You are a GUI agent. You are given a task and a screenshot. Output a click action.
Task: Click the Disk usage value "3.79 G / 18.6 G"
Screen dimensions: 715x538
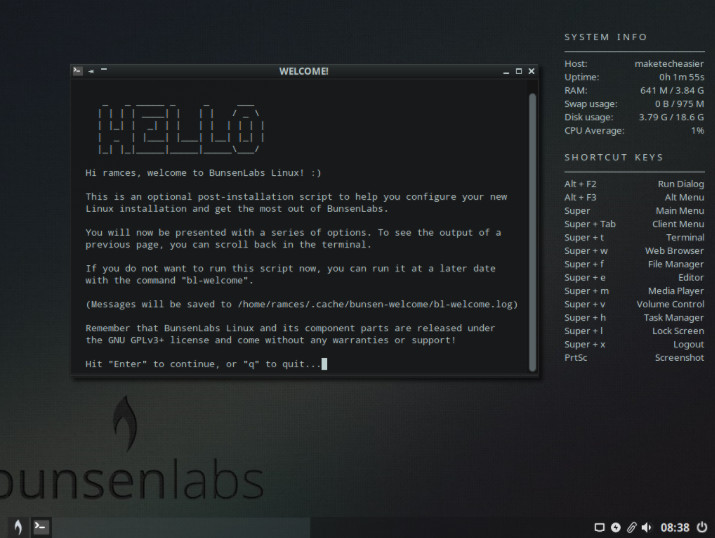[x=671, y=117]
